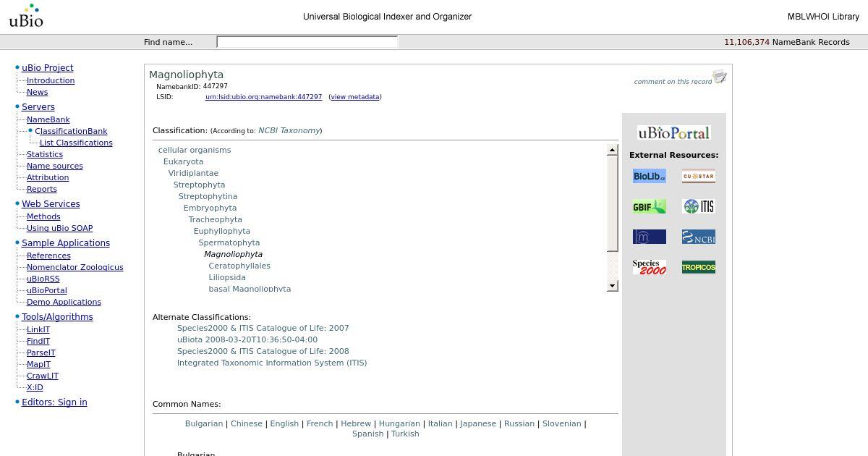Open Name sources sidebar link
868x456 pixels.
[x=55, y=166]
